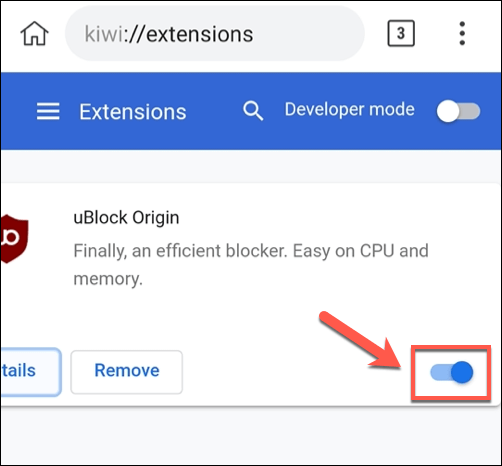
Task: Click the efficient blocker description text
Action: tap(251, 264)
